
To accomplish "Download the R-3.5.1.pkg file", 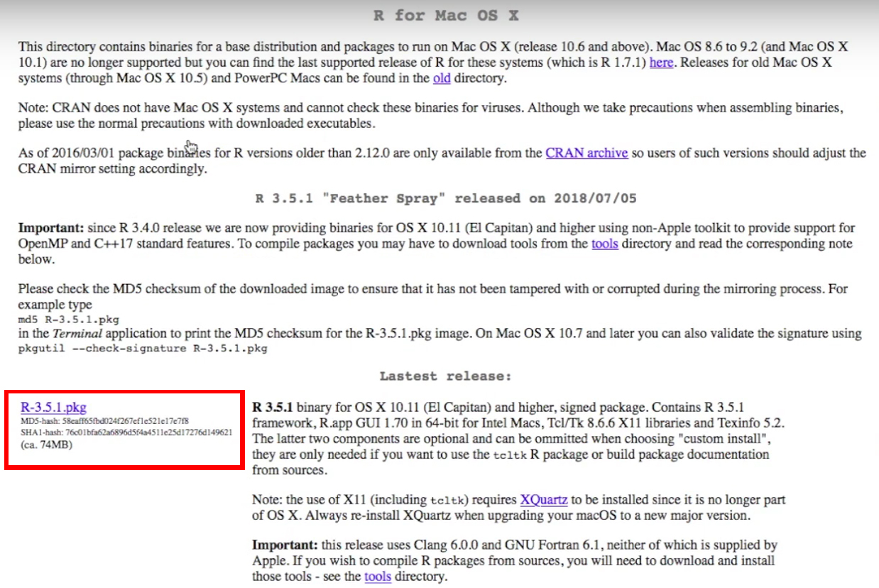I will (x=54, y=408).
